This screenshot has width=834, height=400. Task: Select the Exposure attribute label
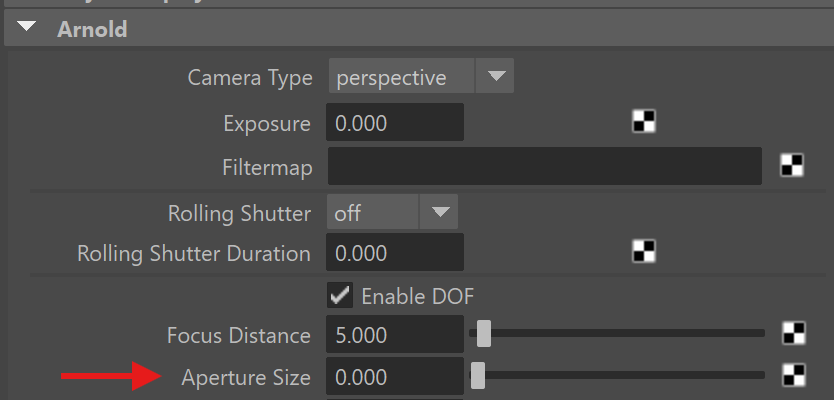tap(266, 124)
